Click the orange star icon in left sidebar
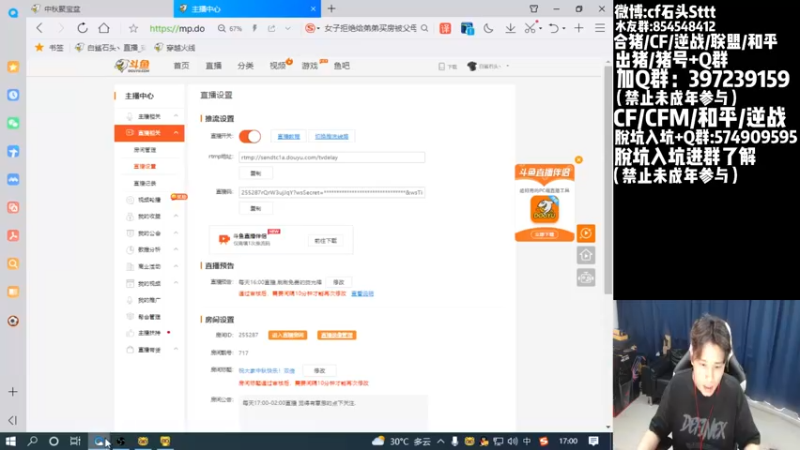 coord(13,67)
